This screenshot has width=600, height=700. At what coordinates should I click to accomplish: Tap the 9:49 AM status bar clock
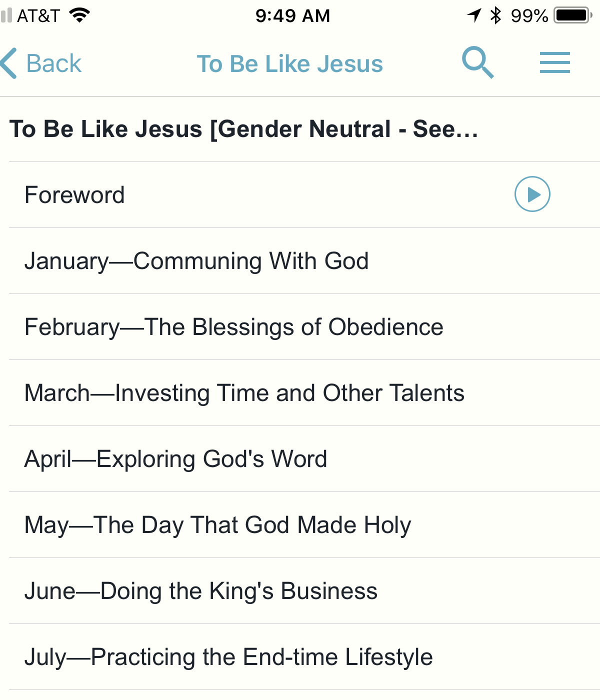tap(293, 15)
